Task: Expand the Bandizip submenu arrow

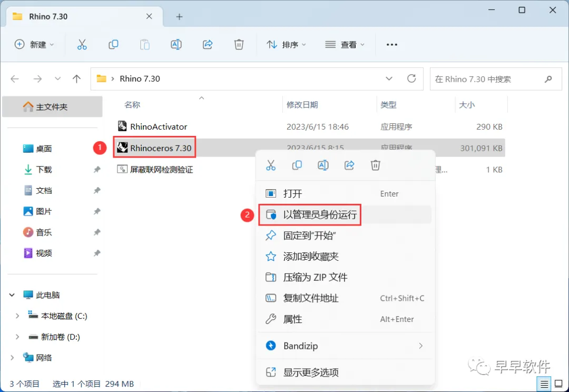Action: [x=420, y=346]
